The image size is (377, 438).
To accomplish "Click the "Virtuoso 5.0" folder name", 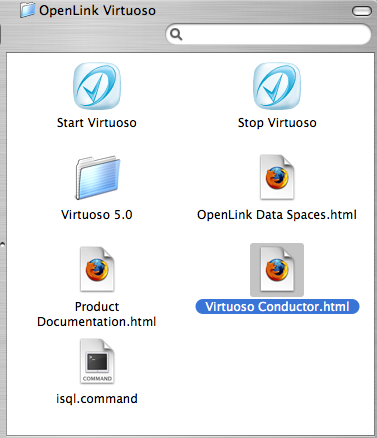I will pyautogui.click(x=97, y=215).
